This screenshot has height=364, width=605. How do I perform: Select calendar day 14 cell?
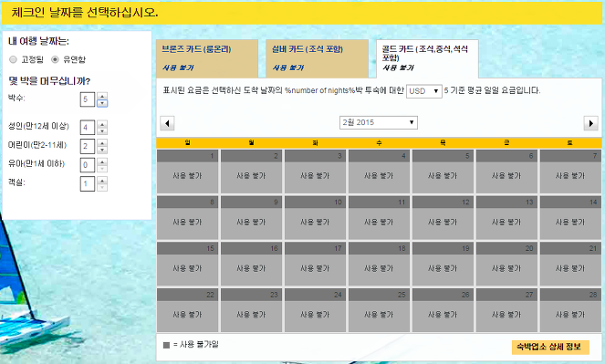tap(570, 218)
